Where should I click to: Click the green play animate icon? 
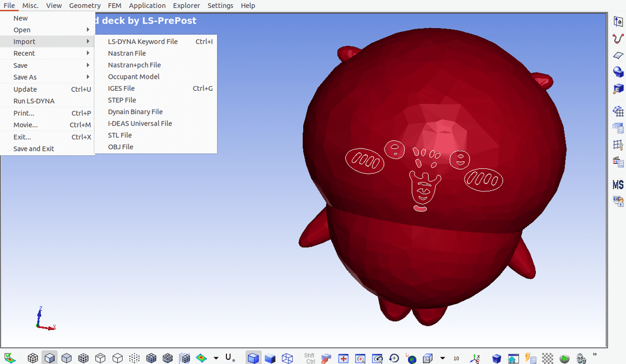pos(564,358)
